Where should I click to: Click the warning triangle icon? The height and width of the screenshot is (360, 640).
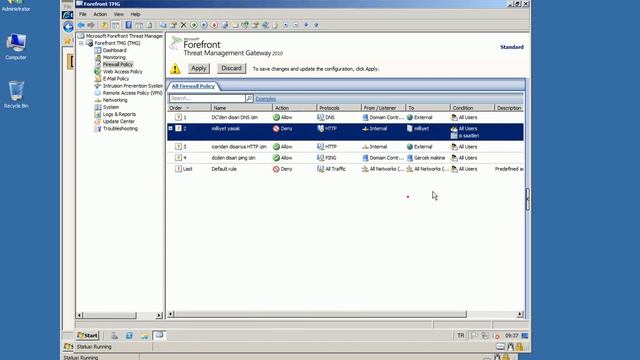point(175,69)
